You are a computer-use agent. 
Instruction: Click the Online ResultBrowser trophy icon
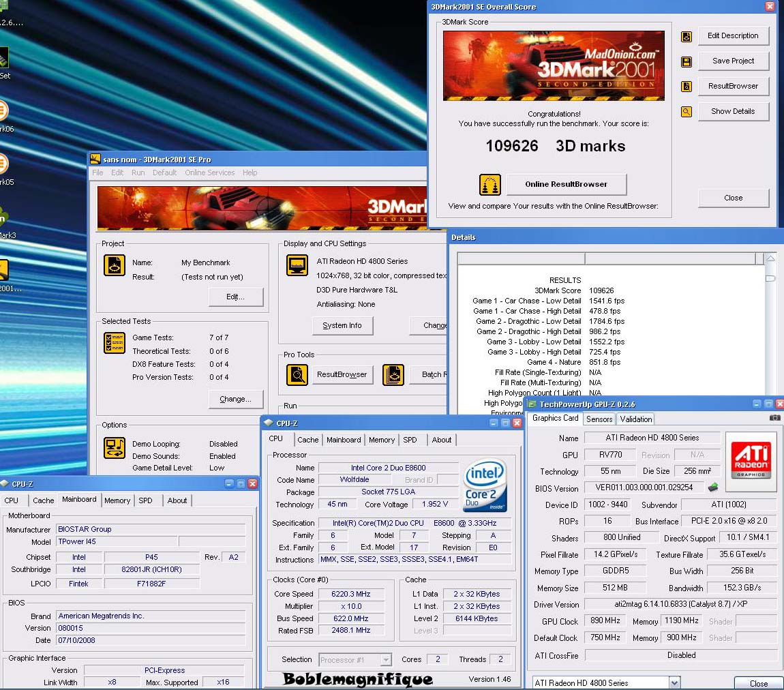(x=490, y=185)
